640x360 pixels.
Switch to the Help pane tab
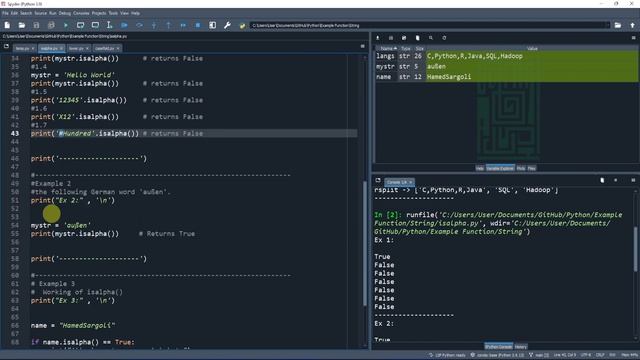point(480,168)
